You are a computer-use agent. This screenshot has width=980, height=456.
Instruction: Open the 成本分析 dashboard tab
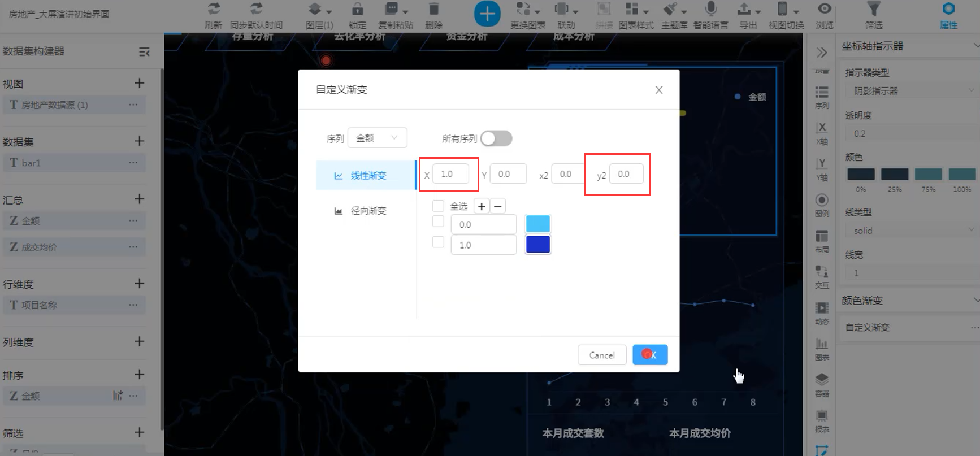pos(574,37)
